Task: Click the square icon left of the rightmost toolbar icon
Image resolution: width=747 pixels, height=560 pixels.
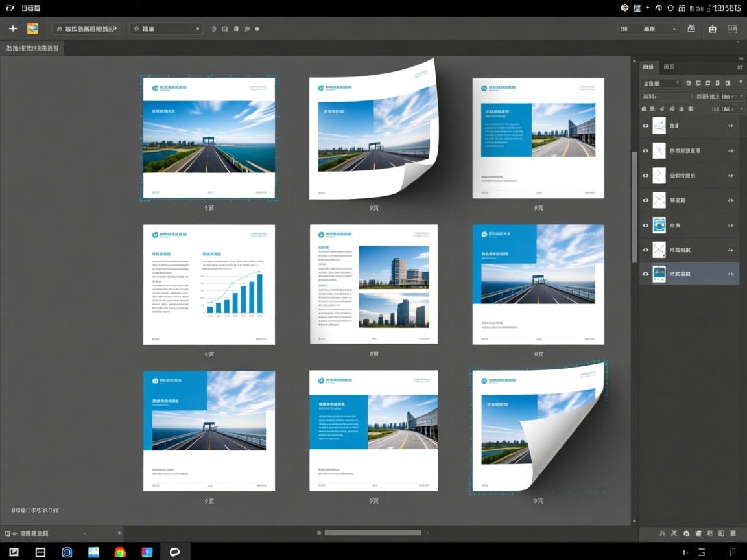Action: coord(713,29)
